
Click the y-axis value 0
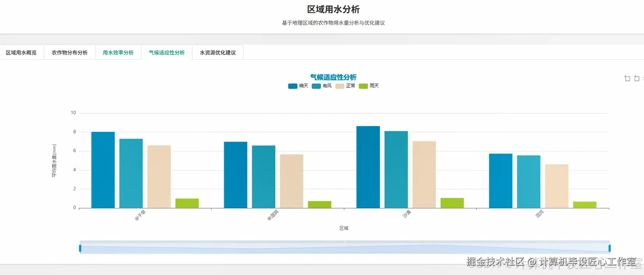[75, 208]
